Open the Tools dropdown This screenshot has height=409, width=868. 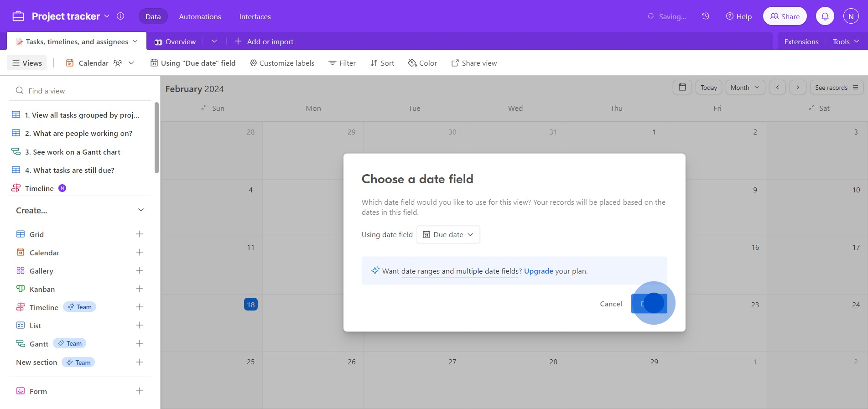pyautogui.click(x=846, y=41)
